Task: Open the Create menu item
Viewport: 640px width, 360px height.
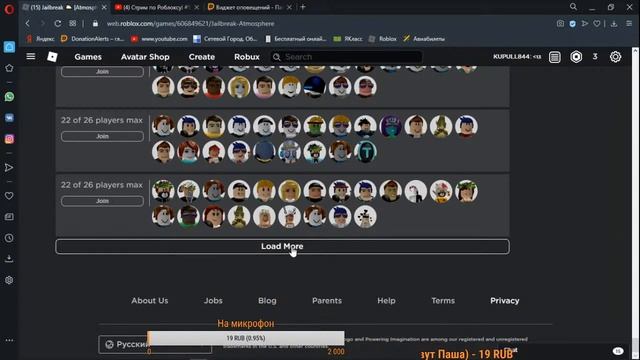Action: pyautogui.click(x=202, y=57)
